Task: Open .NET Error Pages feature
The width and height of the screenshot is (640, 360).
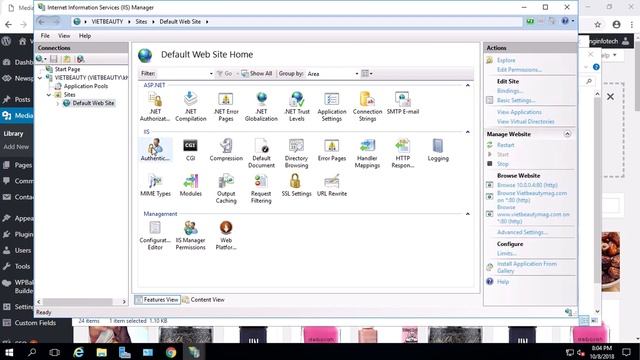Action: [x=226, y=107]
